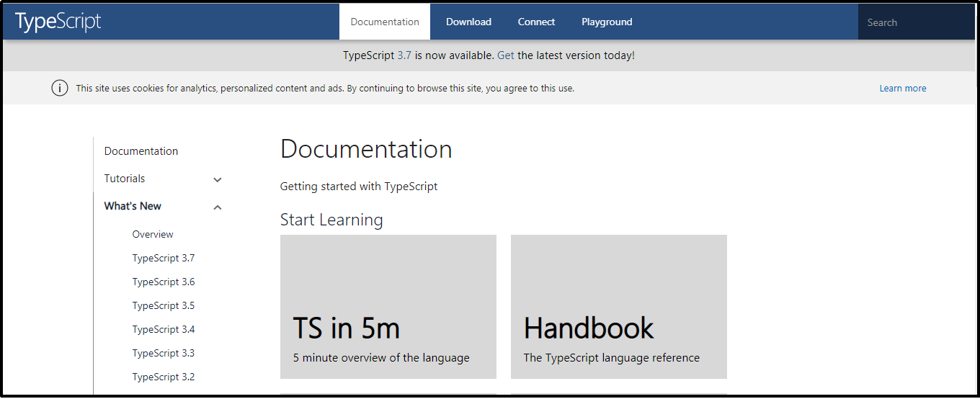Click the 3.7 version link in banner
The width and height of the screenshot is (980, 399).
[x=404, y=55]
